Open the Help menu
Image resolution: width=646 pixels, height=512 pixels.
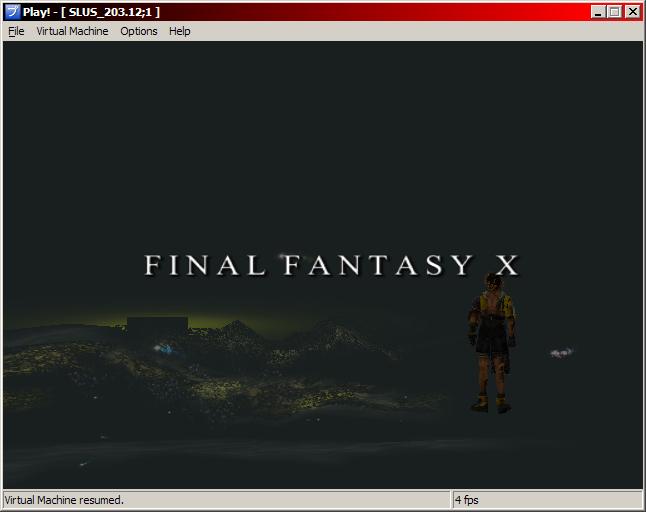[x=180, y=31]
